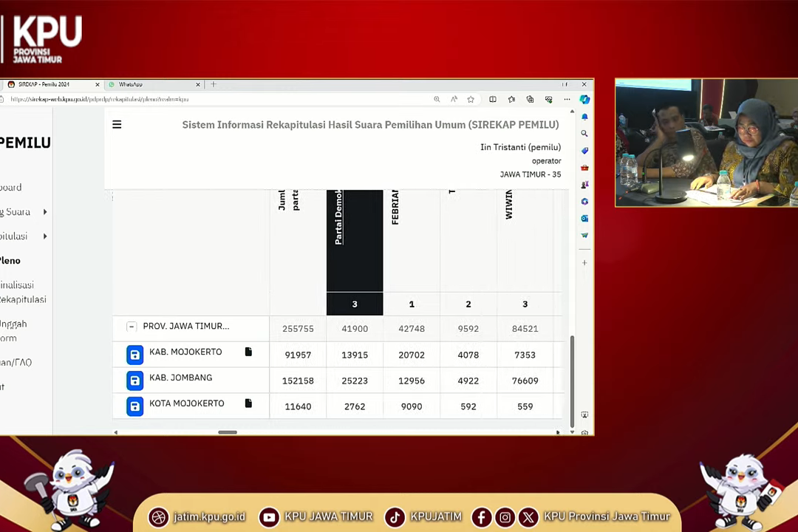Open Panduan/FAQ in sidebar
798x532 pixels.
pos(16,363)
